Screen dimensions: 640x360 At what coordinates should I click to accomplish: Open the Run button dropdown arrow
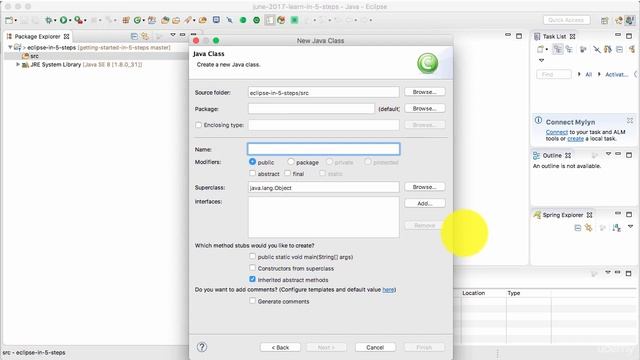point(70,20)
